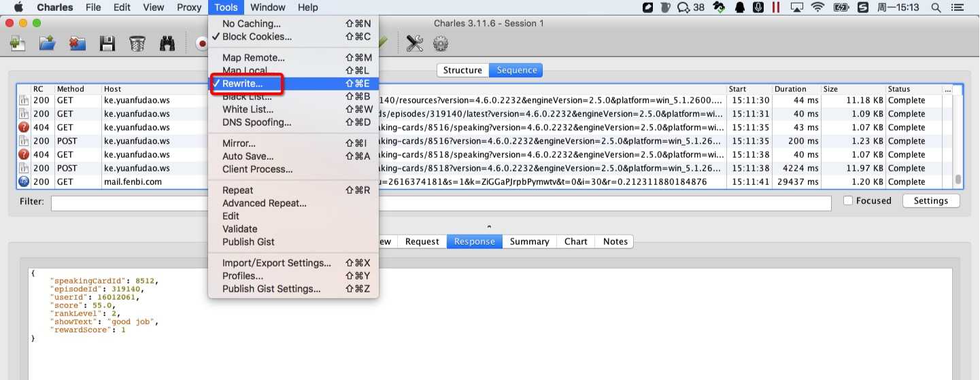
Task: Click the red 404 icon of the 15:11:35 row
Action: click(x=24, y=127)
